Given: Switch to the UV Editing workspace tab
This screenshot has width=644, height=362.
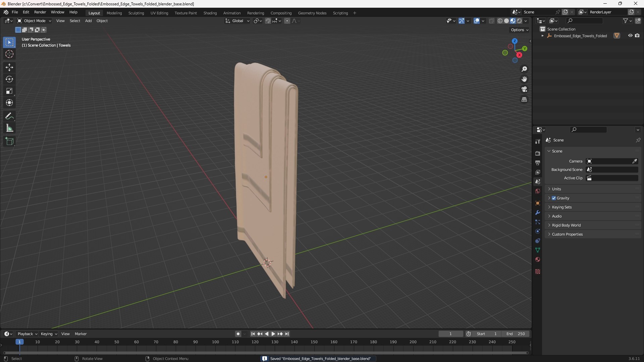Looking at the screenshot, I should point(159,13).
